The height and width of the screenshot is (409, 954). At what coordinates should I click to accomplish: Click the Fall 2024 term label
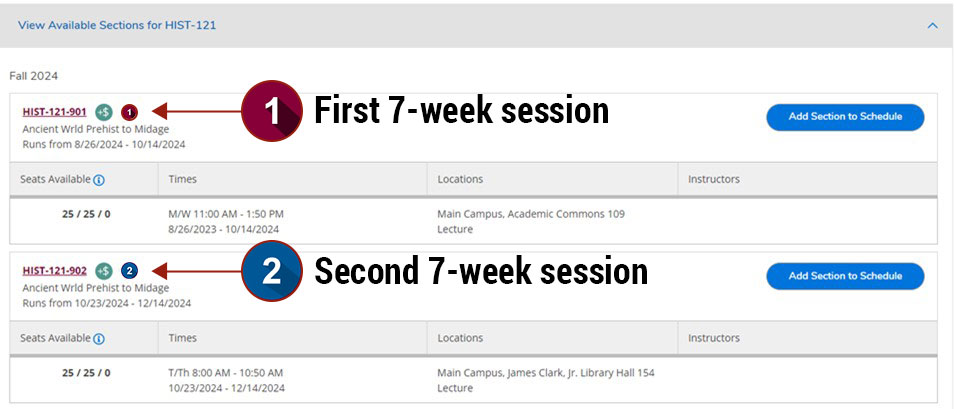(35, 76)
